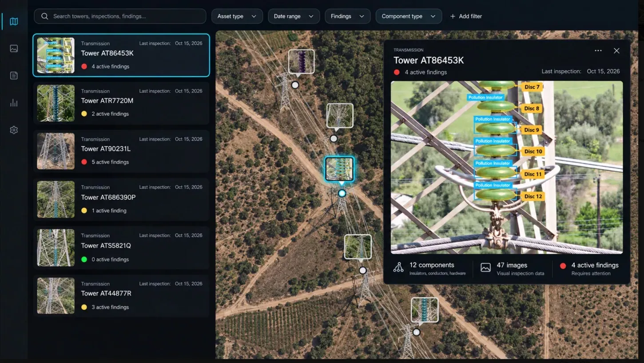Click the red status dot on AT90231L
This screenshot has width=644, height=363.
point(84,162)
